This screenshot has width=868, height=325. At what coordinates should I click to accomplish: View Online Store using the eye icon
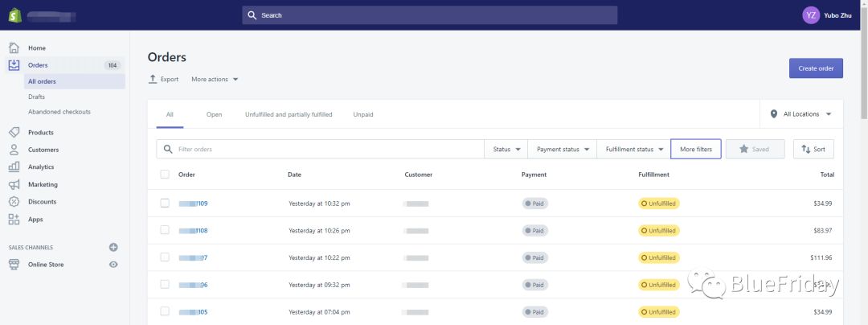point(113,265)
